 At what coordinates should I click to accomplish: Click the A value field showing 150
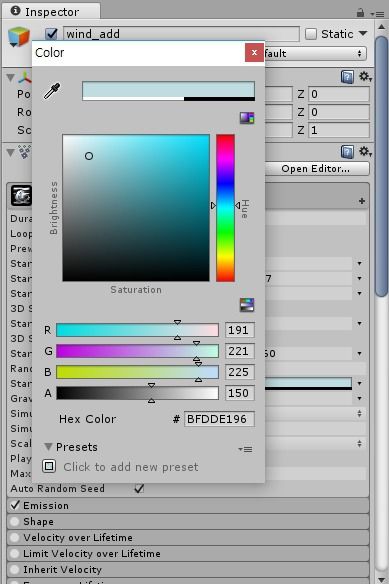tap(240, 393)
